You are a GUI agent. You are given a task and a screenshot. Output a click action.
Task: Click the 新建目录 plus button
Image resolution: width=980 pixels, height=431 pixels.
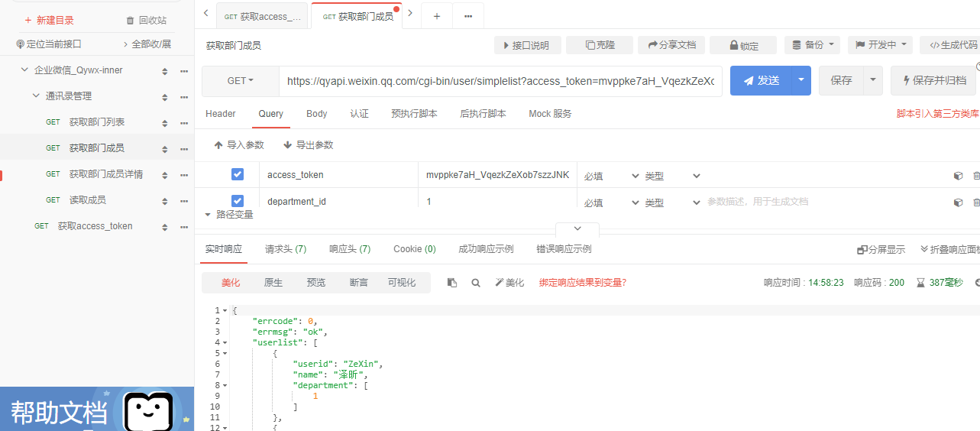pyautogui.click(x=49, y=21)
